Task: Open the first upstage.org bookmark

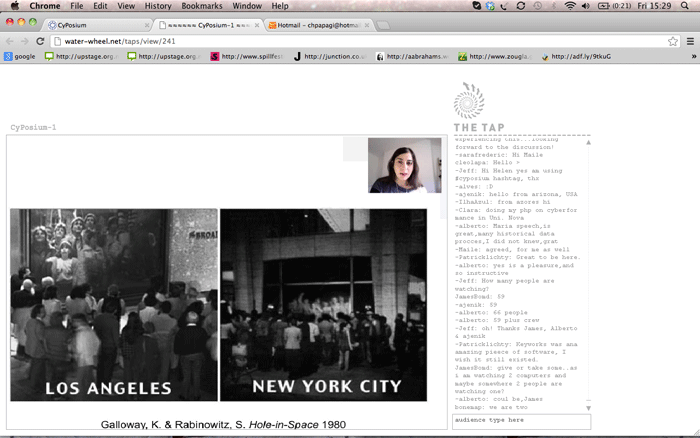Action: (82, 56)
